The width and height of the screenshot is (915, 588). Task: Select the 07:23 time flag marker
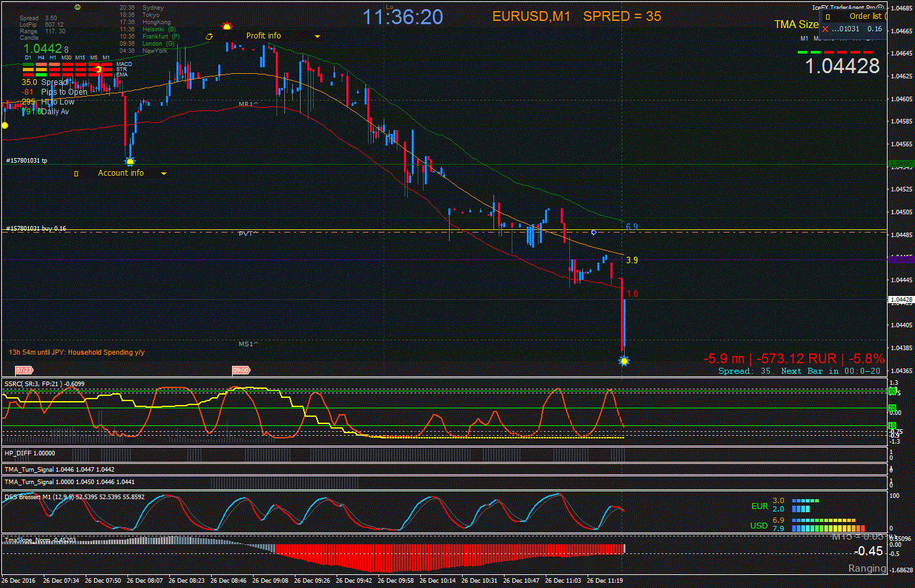click(x=24, y=370)
